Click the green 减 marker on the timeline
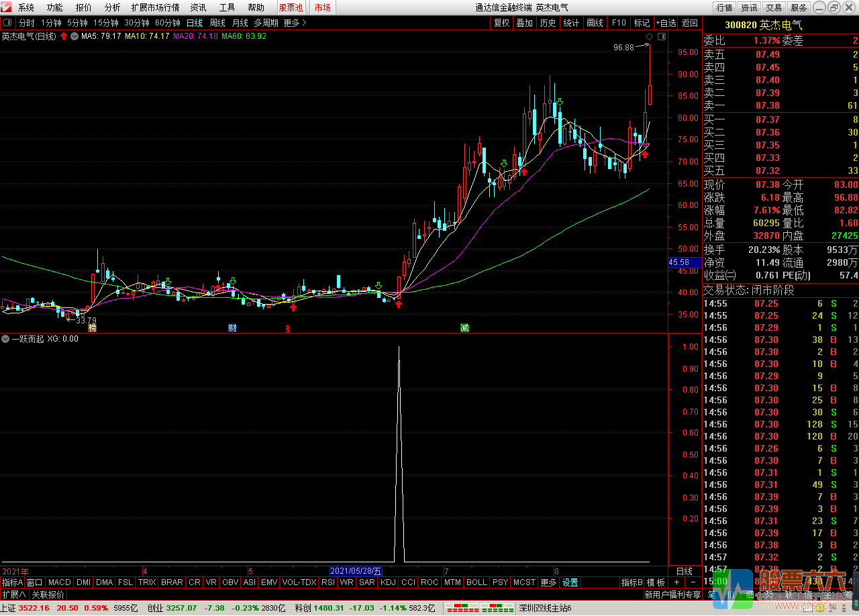Viewport: 859px width, 616px height. pyautogui.click(x=464, y=328)
